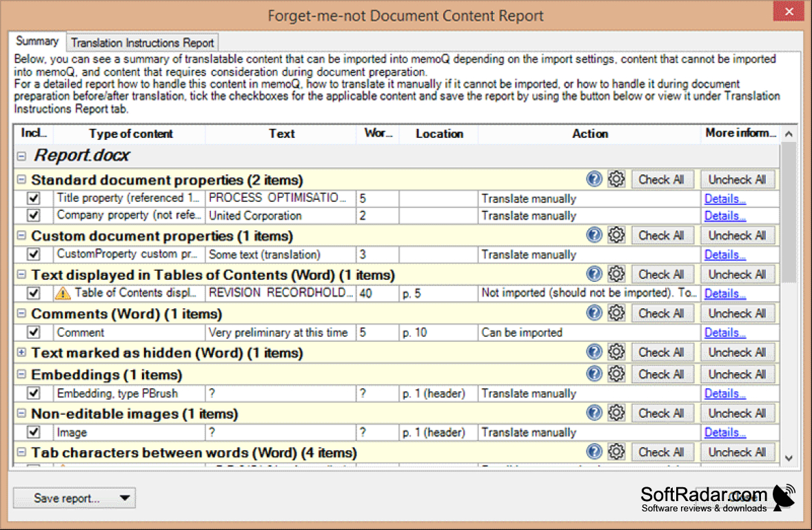Collapse Text displayed in Tables of Contents
The width and height of the screenshot is (812, 530).
[21, 274]
